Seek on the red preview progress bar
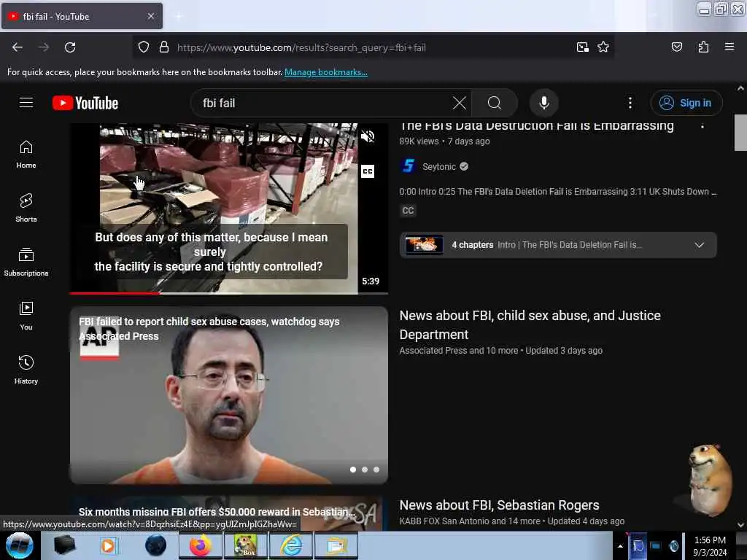This screenshot has width=747, height=560. click(228, 293)
